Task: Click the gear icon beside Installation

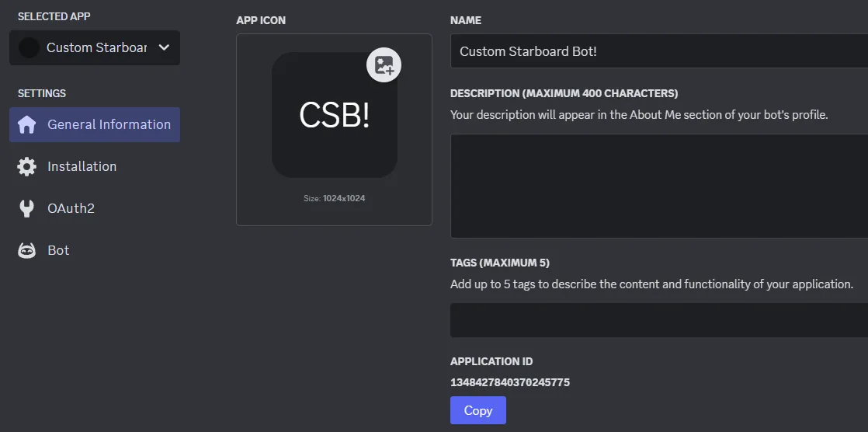Action: pos(26,167)
